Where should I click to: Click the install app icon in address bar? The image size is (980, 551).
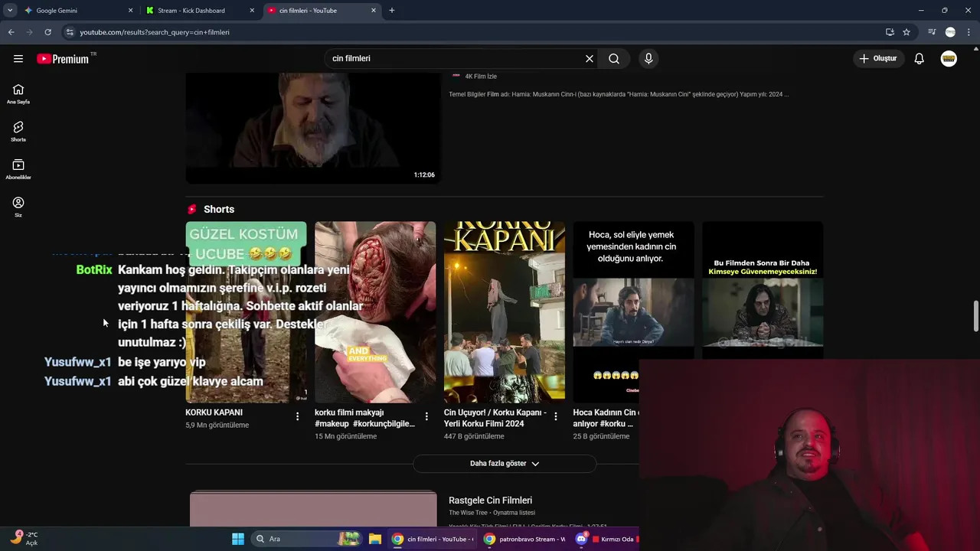pyautogui.click(x=890, y=32)
